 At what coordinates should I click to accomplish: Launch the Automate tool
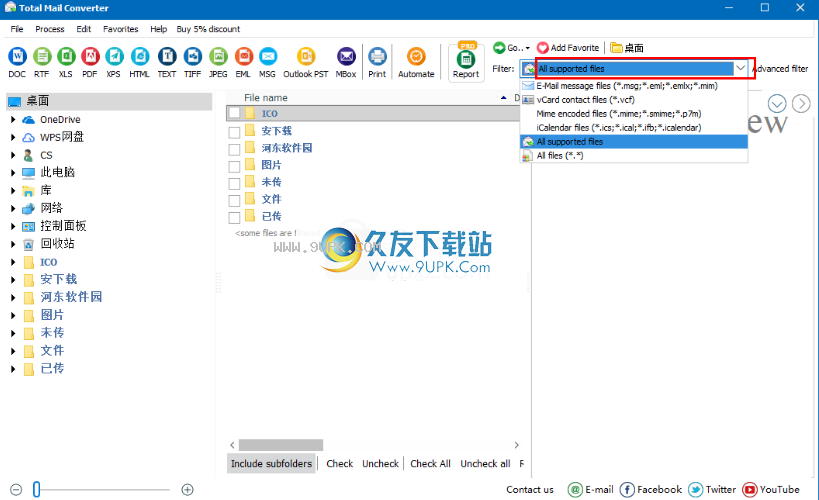coord(416,62)
